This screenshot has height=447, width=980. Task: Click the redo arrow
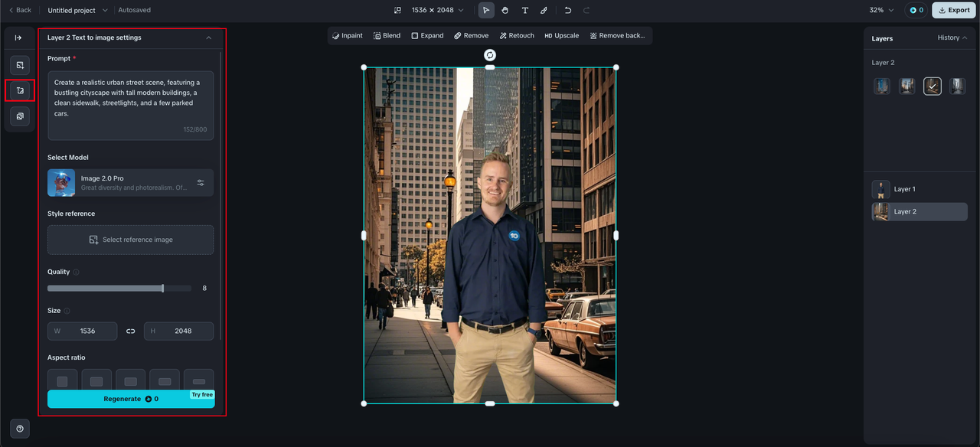pyautogui.click(x=586, y=10)
